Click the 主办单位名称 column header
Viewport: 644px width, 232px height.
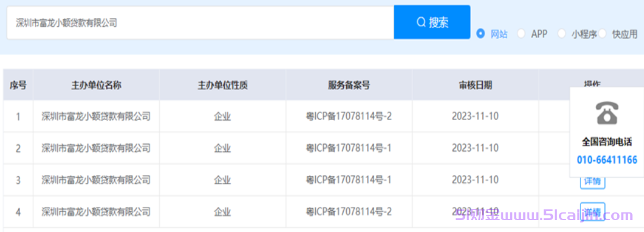pyautogui.click(x=96, y=85)
